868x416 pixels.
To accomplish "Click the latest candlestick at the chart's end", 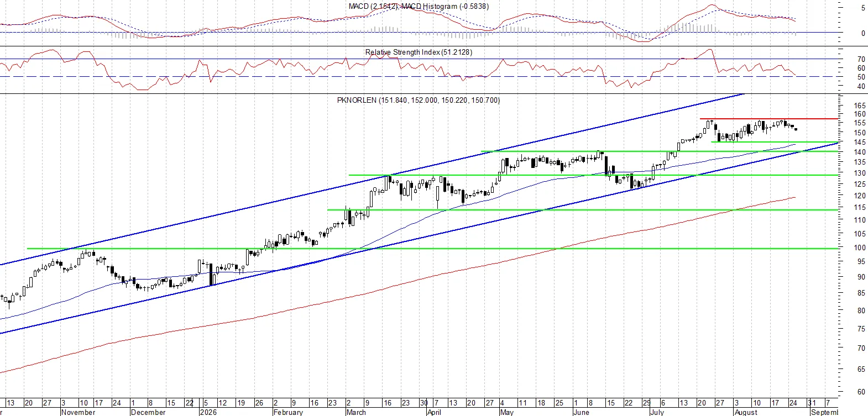I will [x=796, y=129].
